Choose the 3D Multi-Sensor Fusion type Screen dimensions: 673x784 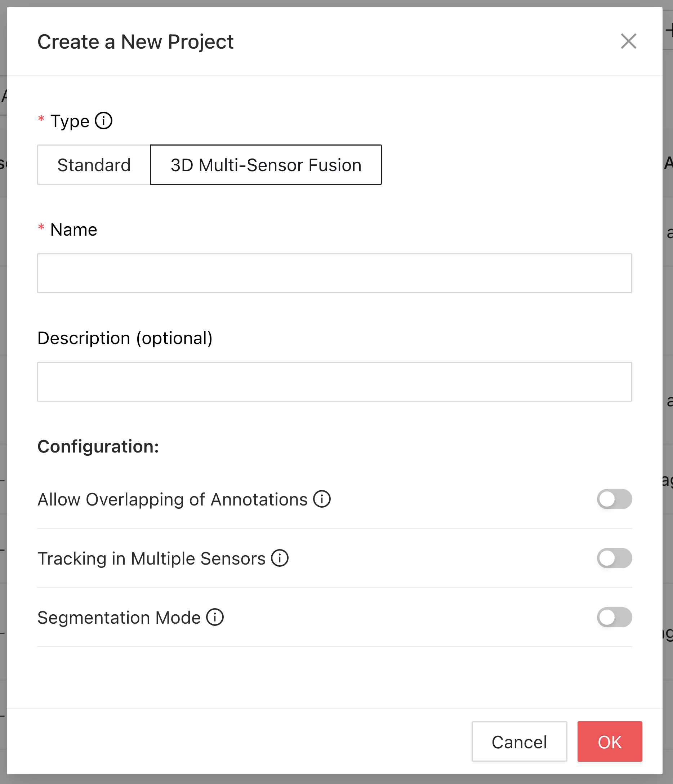click(266, 165)
